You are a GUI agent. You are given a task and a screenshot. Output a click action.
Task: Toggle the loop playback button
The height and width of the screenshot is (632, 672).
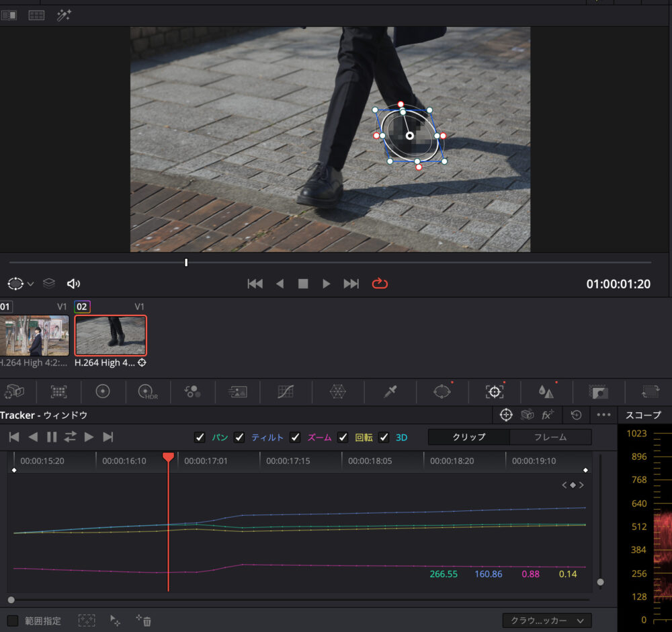pyautogui.click(x=380, y=284)
